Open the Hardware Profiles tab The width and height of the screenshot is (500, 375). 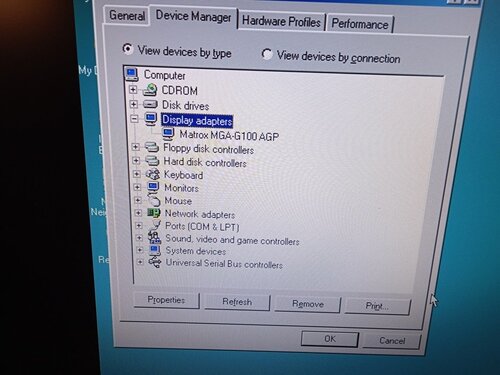coord(281,22)
